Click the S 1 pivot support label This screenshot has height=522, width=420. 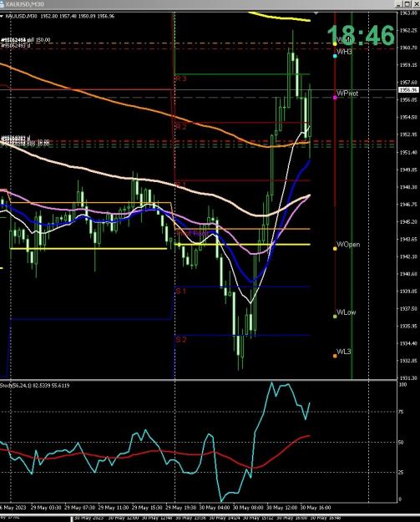click(x=181, y=291)
